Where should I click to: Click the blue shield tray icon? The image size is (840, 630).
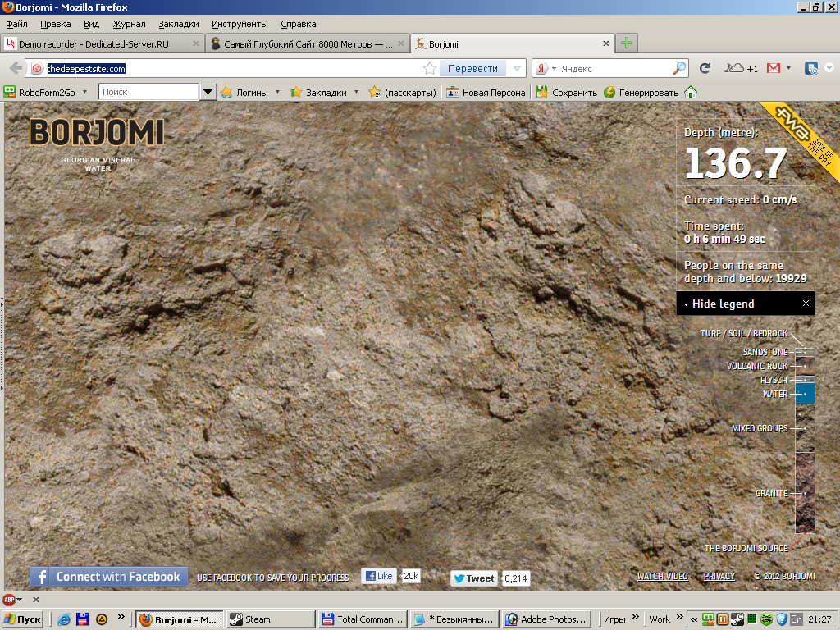(x=782, y=619)
